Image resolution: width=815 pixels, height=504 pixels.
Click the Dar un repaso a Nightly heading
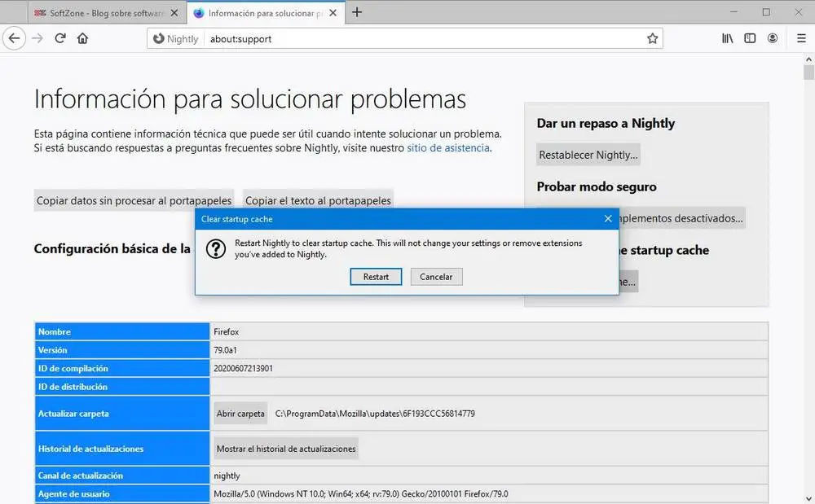click(x=606, y=124)
